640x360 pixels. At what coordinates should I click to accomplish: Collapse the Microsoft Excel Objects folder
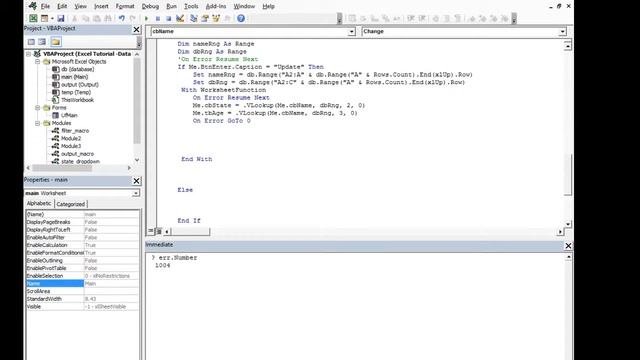coord(38,62)
